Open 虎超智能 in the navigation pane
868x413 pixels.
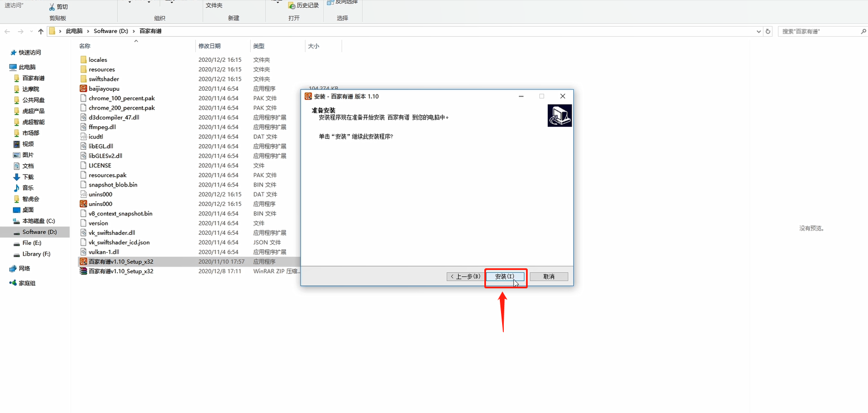(33, 122)
